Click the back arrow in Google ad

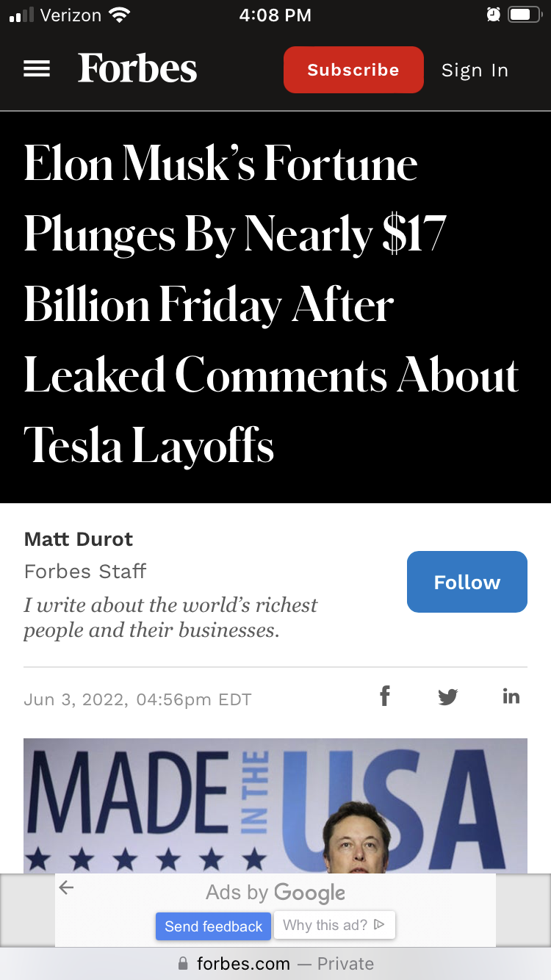[67, 887]
